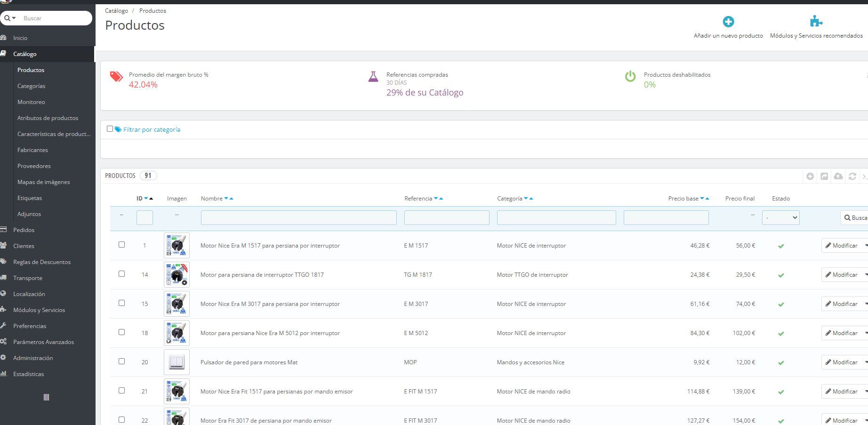This screenshot has height=425, width=868.
Task: Click the gross margin tag icon
Action: pyautogui.click(x=116, y=77)
